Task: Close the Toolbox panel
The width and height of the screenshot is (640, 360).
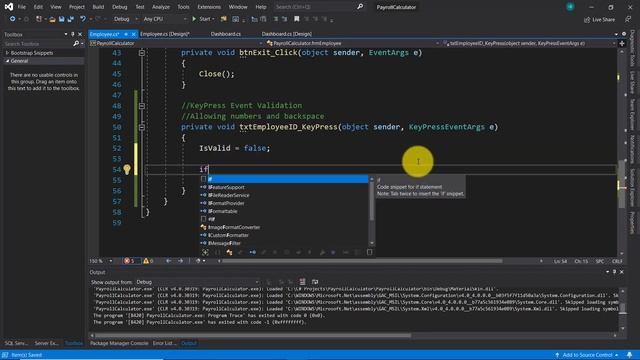Action: 80,34
